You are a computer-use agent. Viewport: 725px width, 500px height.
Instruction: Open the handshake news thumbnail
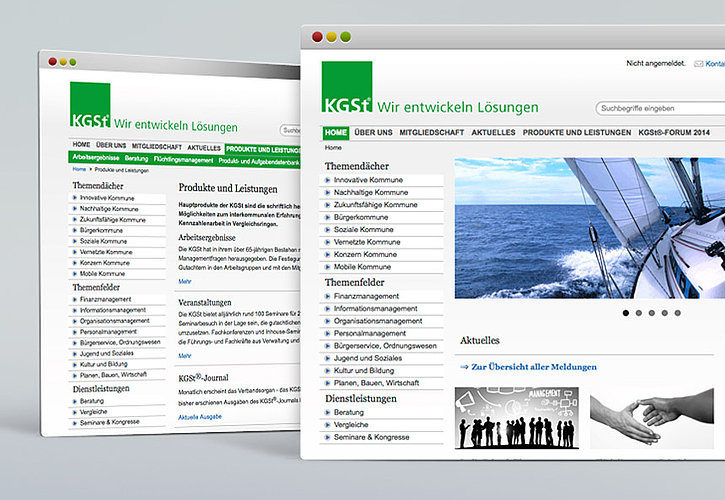[656, 417]
